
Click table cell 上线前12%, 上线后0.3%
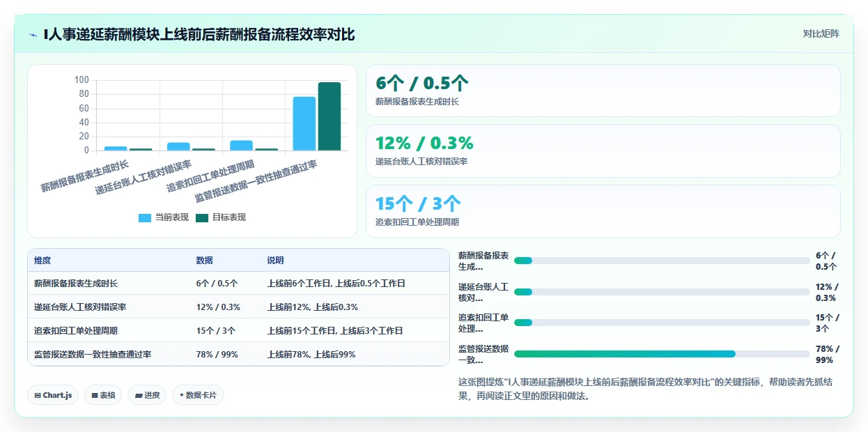coord(312,307)
